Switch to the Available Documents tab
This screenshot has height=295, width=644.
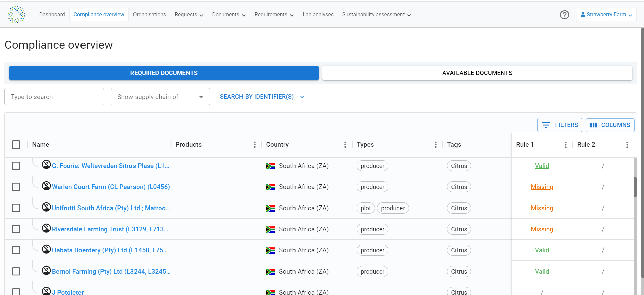[477, 73]
